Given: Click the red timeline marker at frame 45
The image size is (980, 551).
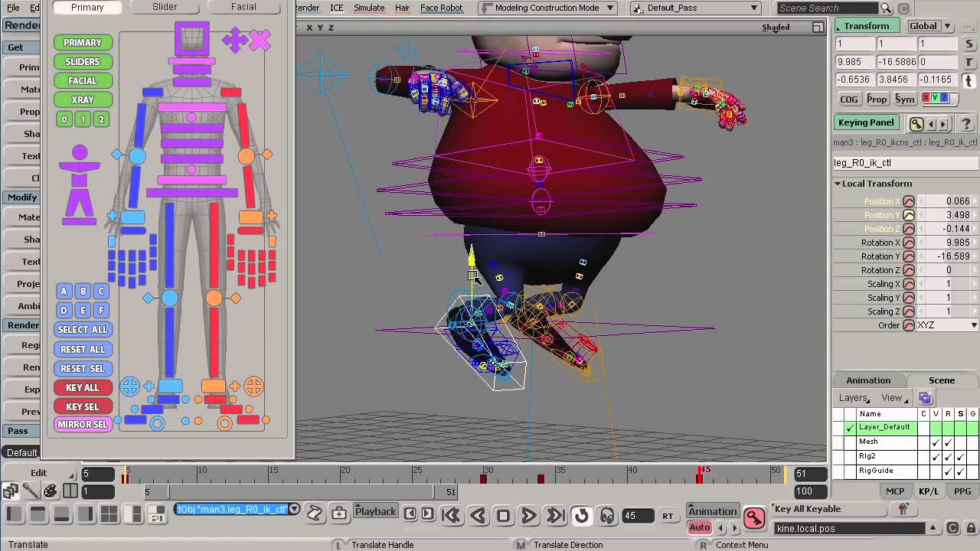Looking at the screenshot, I should (701, 476).
